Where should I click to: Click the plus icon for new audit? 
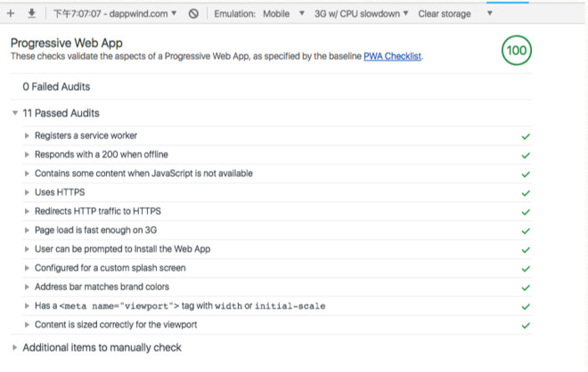coord(11,13)
